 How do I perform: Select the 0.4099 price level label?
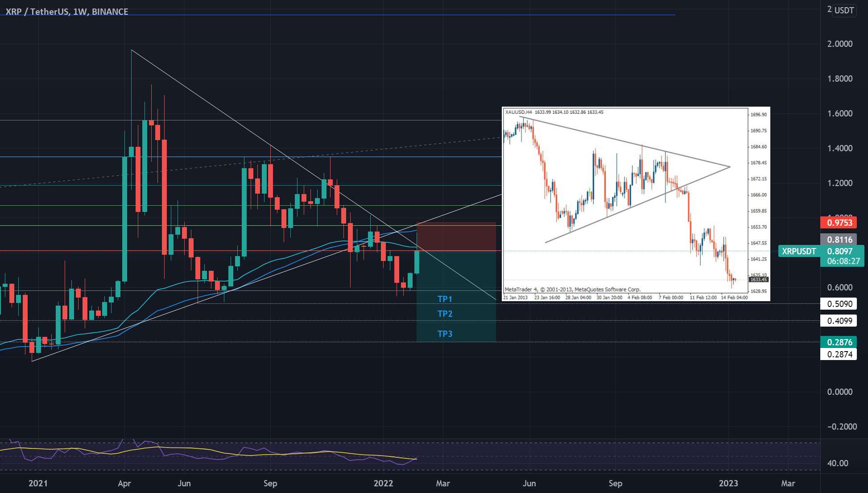coord(839,321)
